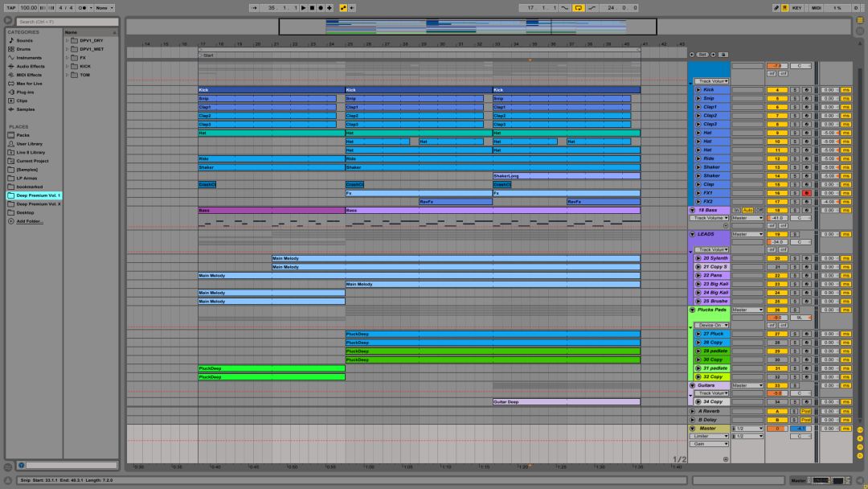Expand the TOM folder
This screenshot has height=489, width=868.
[67, 74]
